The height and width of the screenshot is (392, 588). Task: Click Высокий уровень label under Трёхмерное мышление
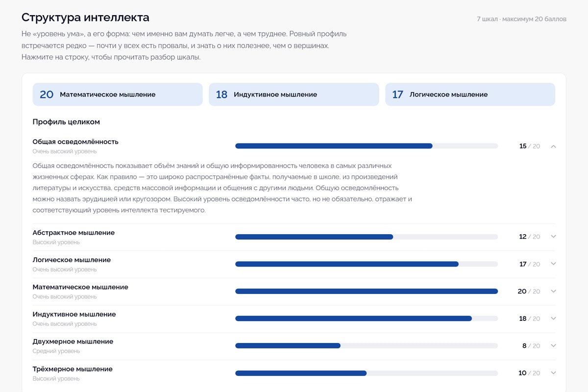(x=56, y=379)
